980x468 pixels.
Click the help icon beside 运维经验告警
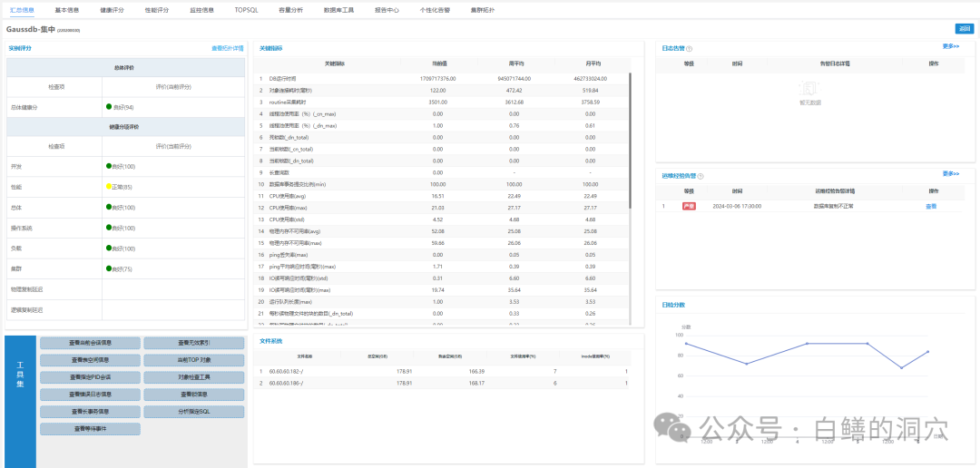[x=701, y=176]
